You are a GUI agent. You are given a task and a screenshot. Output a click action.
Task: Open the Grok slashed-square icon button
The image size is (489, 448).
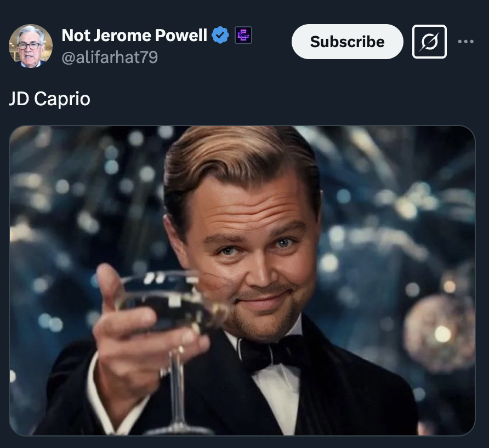click(429, 42)
